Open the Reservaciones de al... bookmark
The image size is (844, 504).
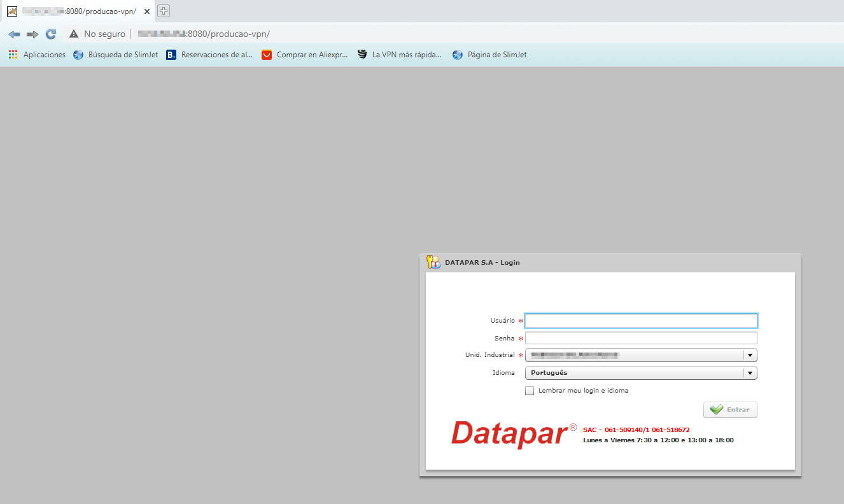click(209, 55)
